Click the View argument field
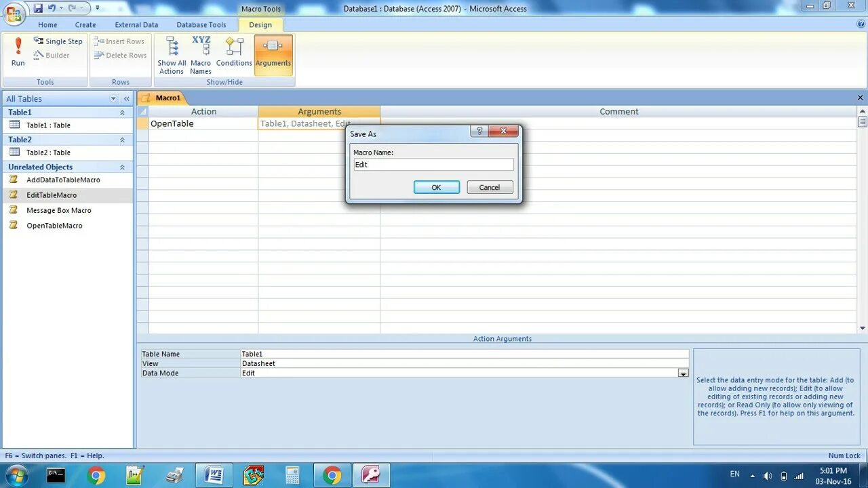868x488 pixels. click(x=465, y=363)
